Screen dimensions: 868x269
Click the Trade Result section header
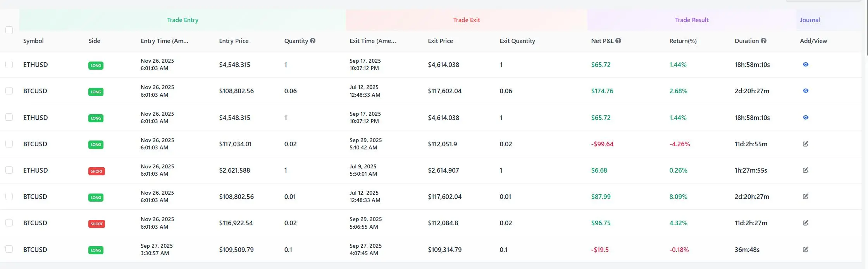coord(691,20)
